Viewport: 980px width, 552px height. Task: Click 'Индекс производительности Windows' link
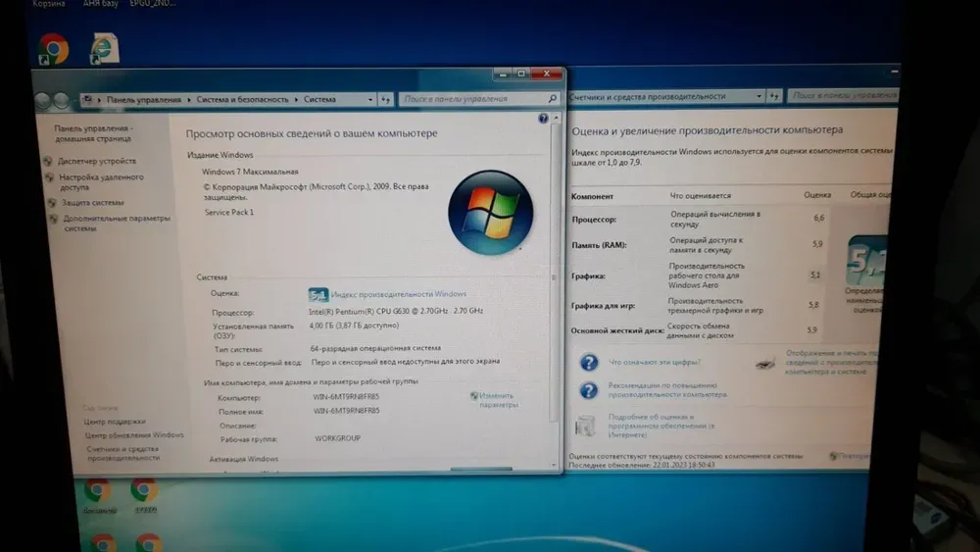click(398, 294)
